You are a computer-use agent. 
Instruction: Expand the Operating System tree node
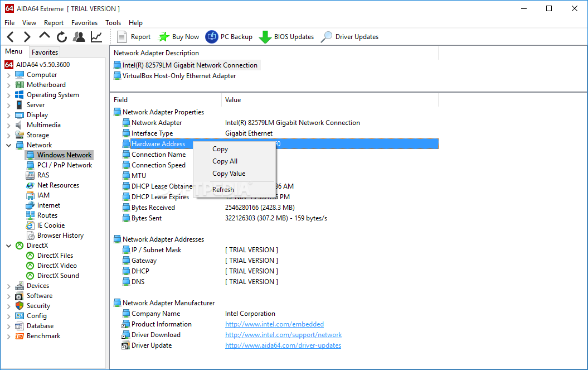click(8, 95)
